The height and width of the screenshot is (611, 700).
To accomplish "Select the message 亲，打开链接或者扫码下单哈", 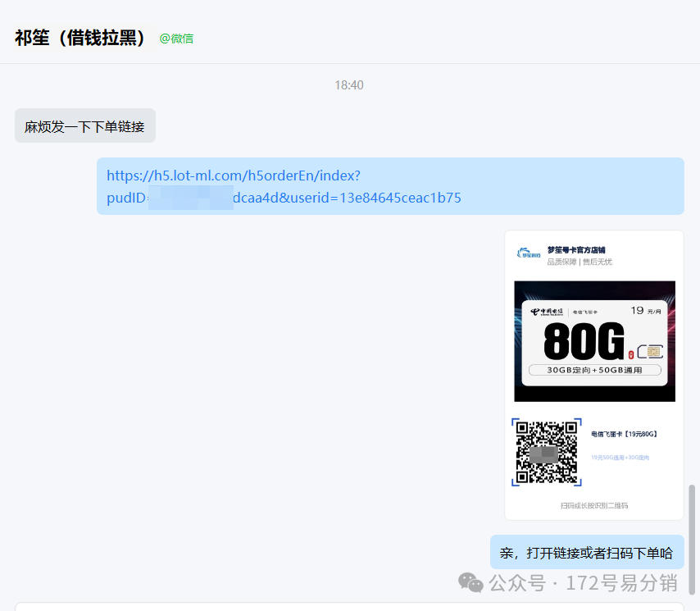I will click(587, 553).
